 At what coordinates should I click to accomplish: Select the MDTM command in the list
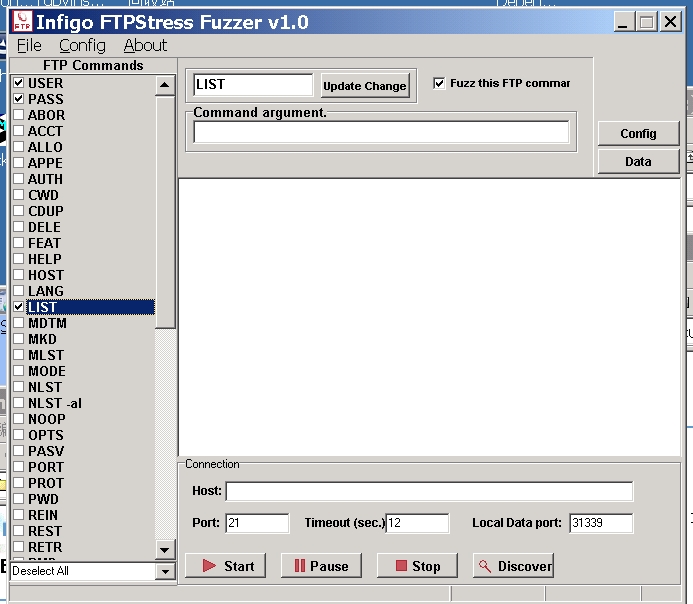pyautogui.click(x=47, y=323)
